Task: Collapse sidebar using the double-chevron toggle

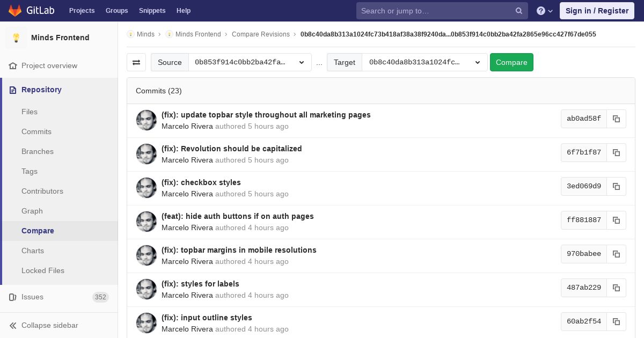Action: [x=13, y=325]
